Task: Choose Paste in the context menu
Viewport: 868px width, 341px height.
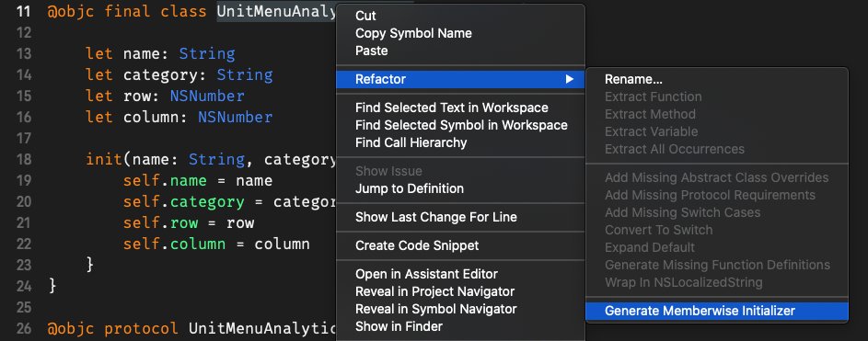Action: pos(460,51)
